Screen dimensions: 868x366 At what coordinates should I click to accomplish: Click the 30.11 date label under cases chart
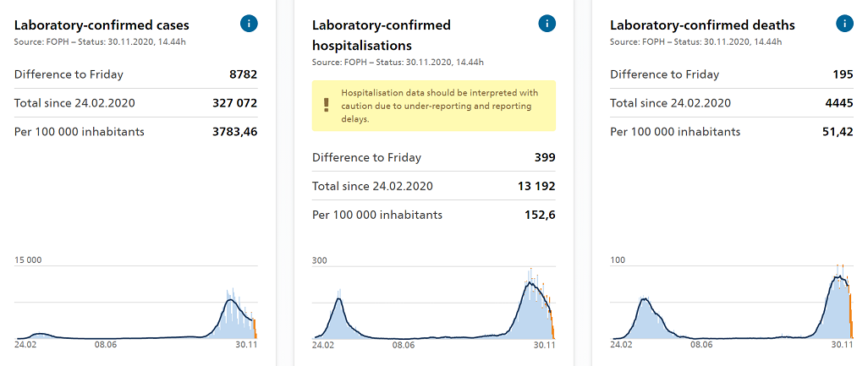[245, 345]
